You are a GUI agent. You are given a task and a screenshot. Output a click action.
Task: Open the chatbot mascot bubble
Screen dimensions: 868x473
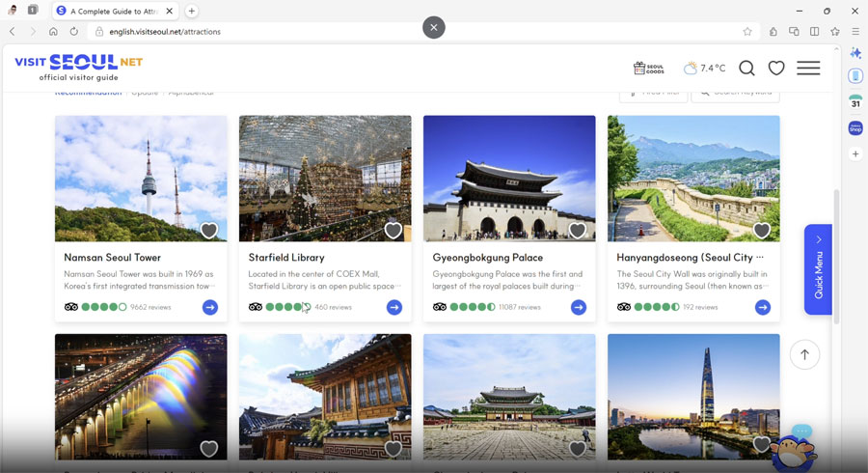794,449
